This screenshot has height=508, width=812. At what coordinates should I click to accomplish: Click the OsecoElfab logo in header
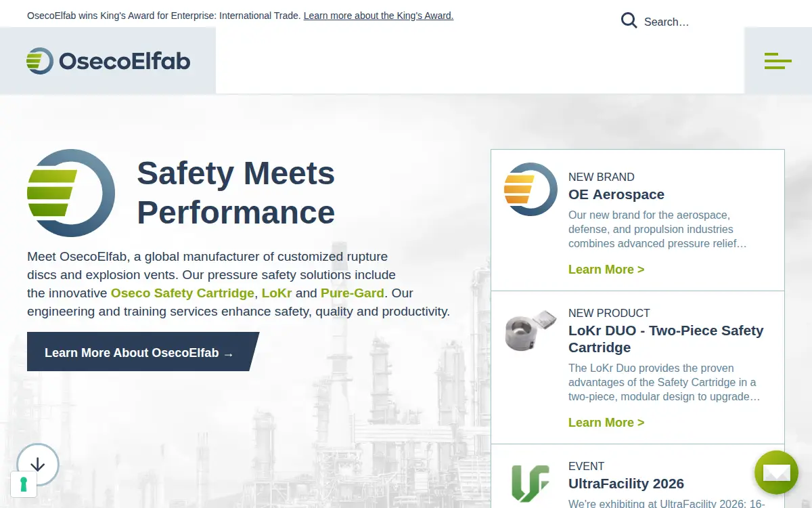[x=108, y=61]
